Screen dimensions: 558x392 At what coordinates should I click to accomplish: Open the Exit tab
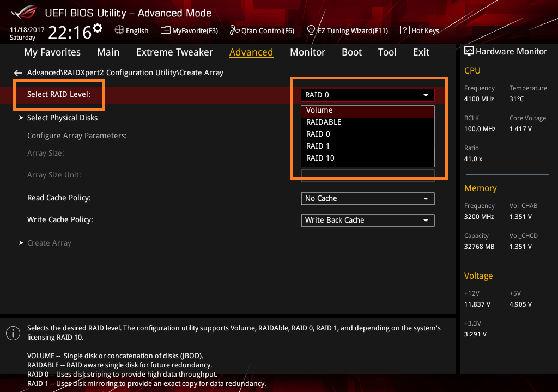421,52
